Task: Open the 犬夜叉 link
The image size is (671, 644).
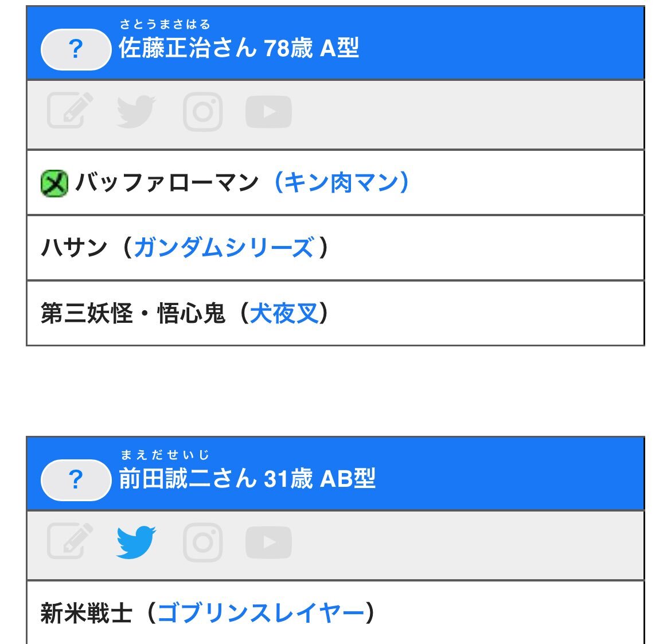Action: [284, 313]
